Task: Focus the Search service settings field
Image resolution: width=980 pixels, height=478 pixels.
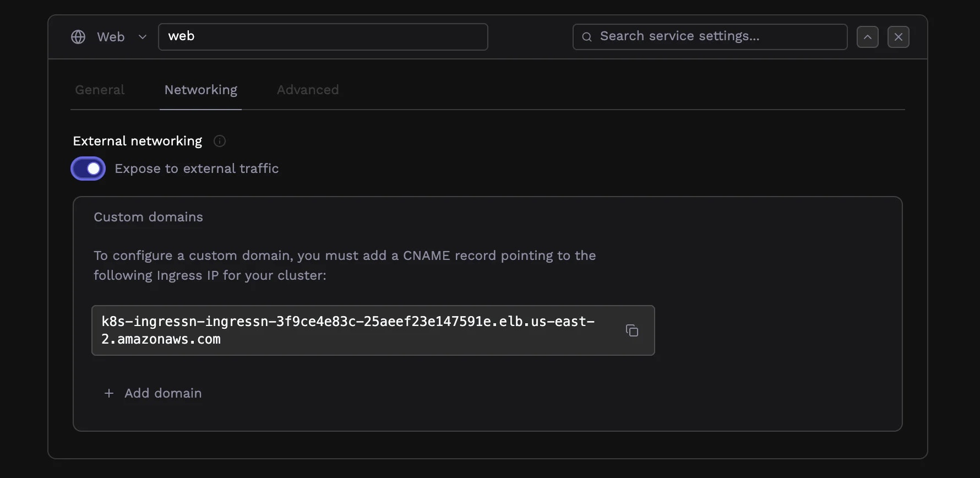Action: pyautogui.click(x=710, y=37)
